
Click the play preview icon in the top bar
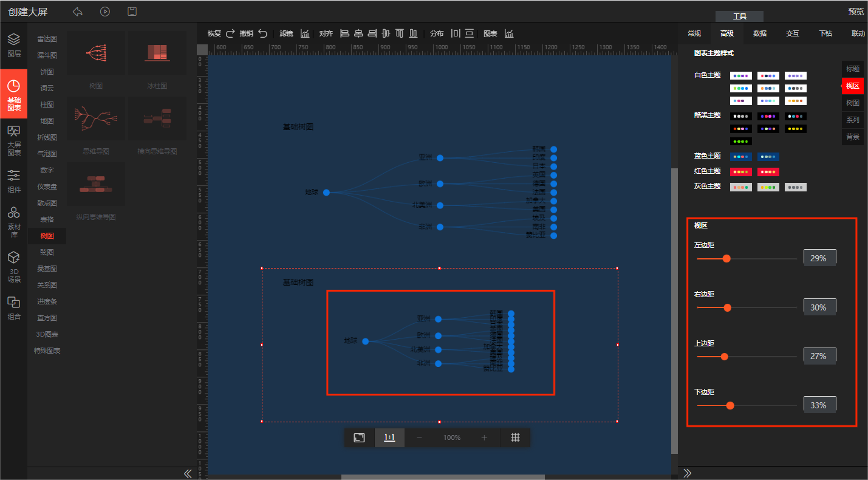click(105, 12)
